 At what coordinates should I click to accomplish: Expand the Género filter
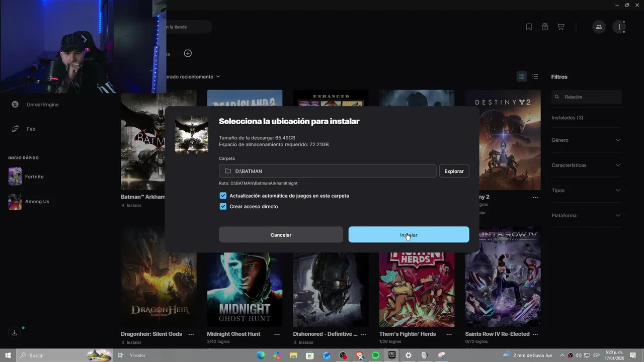(586, 140)
